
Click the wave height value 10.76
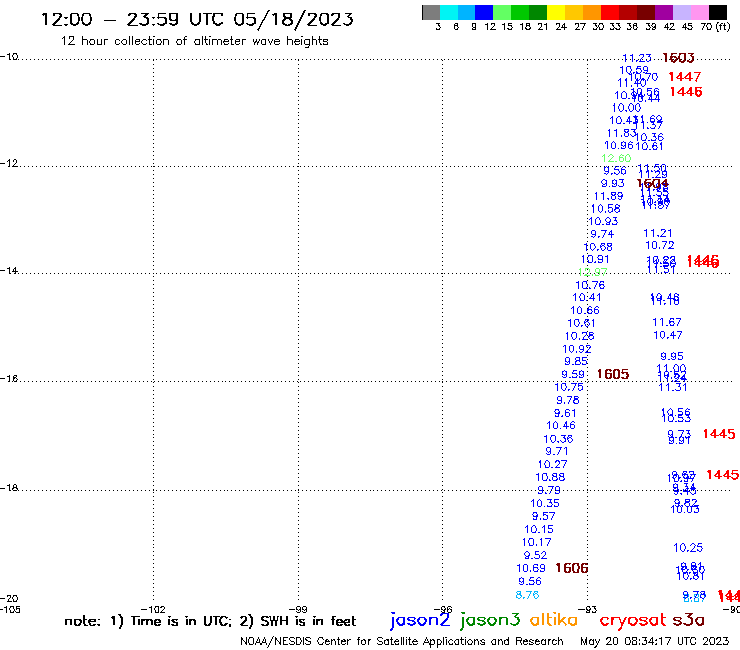click(590, 285)
